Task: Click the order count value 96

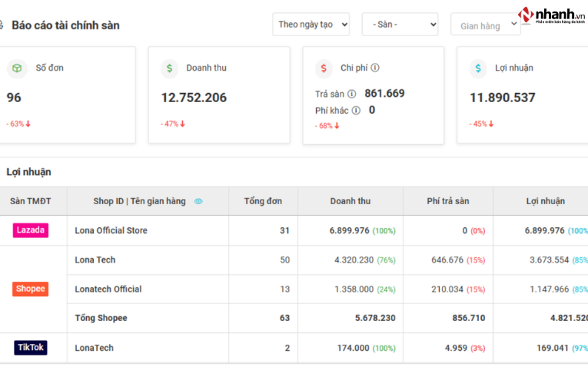Action: tap(14, 98)
